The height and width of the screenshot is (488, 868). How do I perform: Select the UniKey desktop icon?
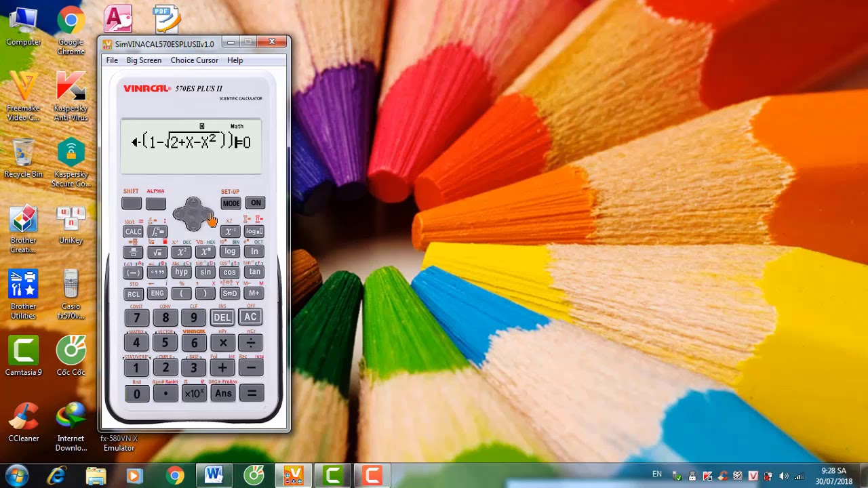71,224
